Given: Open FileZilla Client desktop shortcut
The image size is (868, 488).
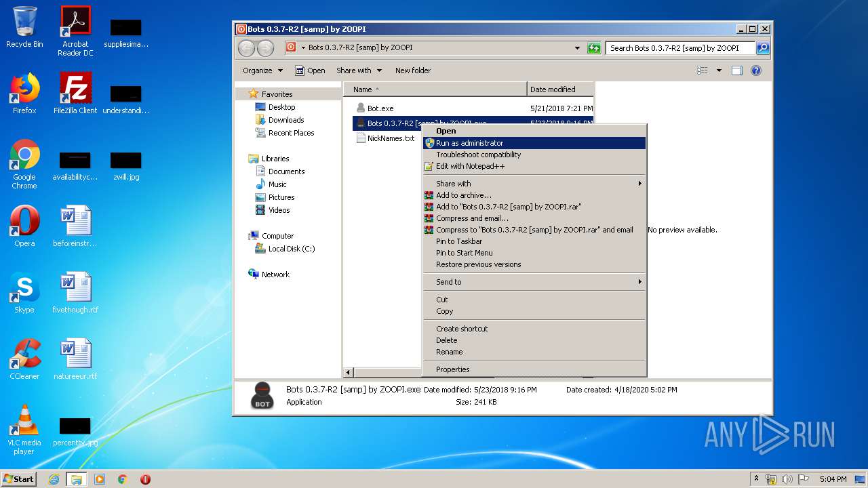Looking at the screenshot, I should click(75, 94).
